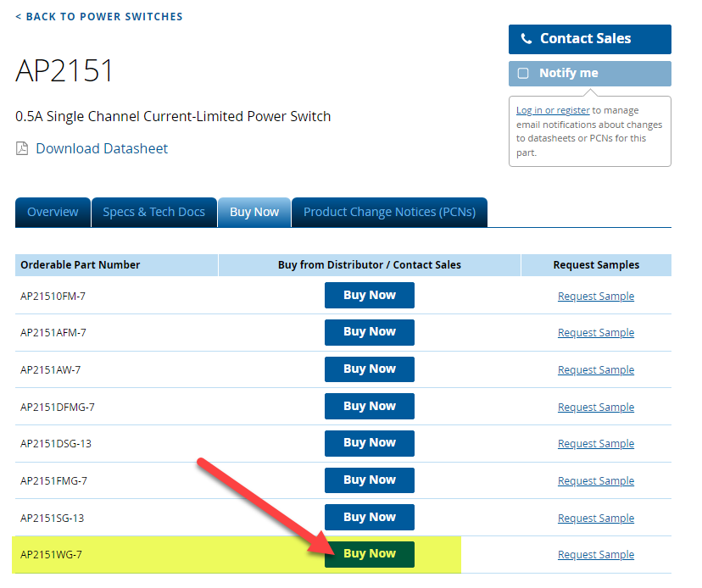
Task: Click Buy Now for AP2151FMG-7
Action: tap(369, 480)
